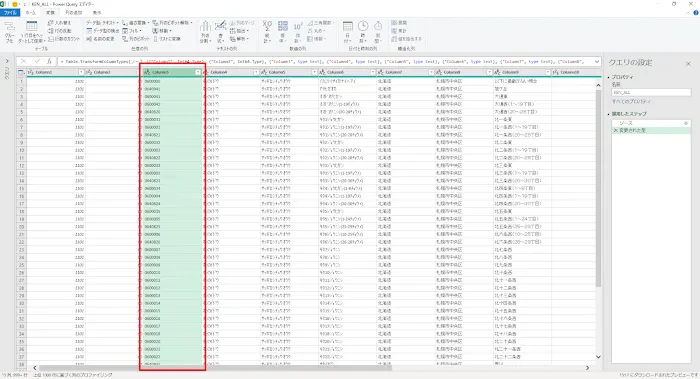Close the クエリの設定 pane
This screenshot has width=700, height=379.
point(688,64)
